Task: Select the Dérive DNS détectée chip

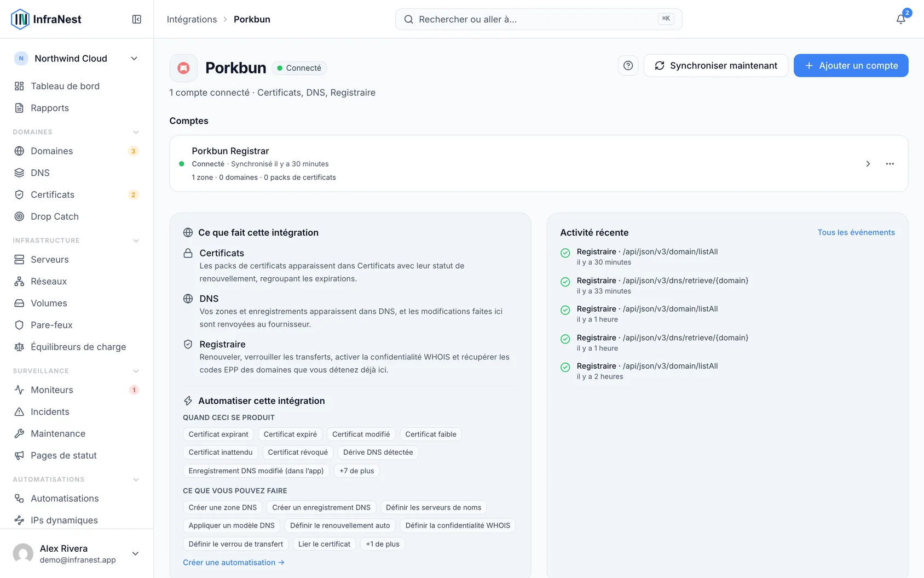Action: (x=378, y=453)
